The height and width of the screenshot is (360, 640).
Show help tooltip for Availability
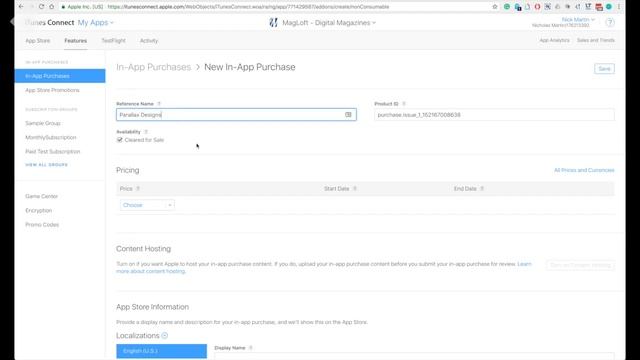pyautogui.click(x=146, y=132)
